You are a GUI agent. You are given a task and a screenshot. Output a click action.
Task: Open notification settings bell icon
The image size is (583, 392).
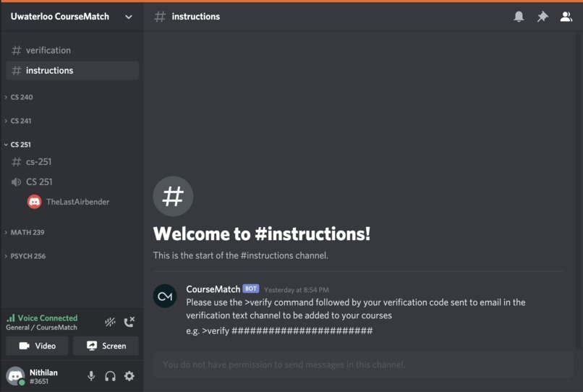(x=519, y=17)
